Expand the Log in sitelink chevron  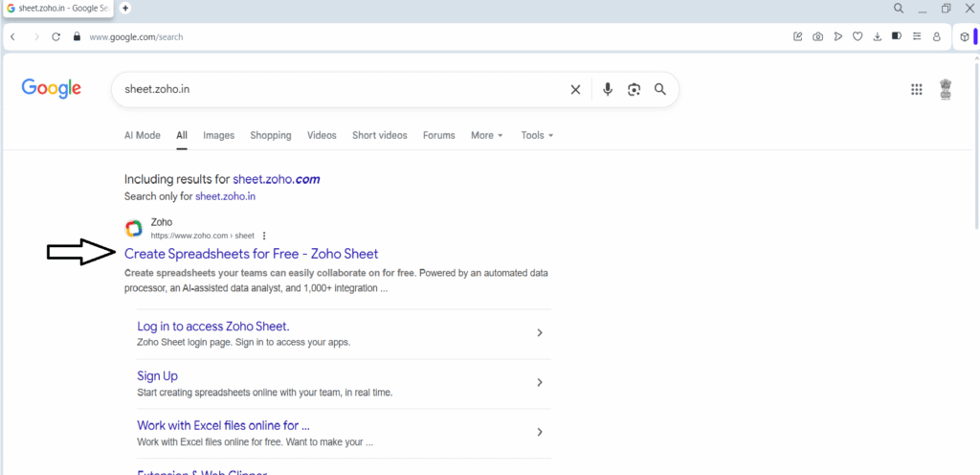[x=540, y=332]
